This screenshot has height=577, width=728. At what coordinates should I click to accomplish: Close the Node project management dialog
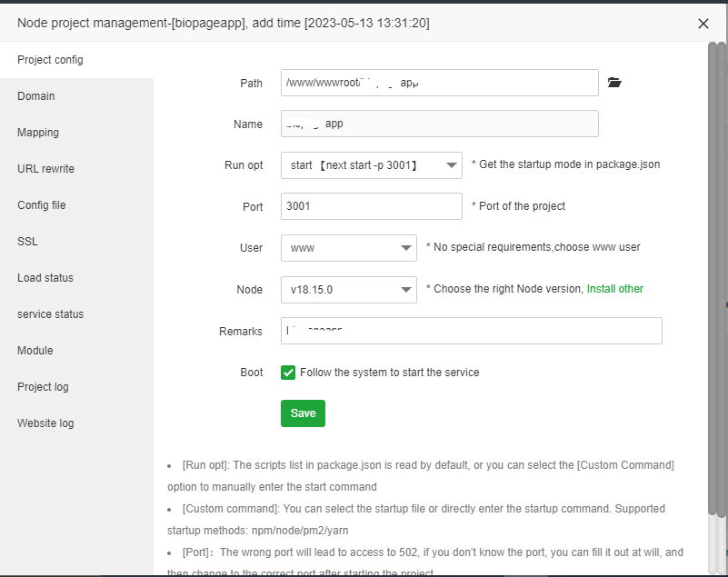click(703, 25)
